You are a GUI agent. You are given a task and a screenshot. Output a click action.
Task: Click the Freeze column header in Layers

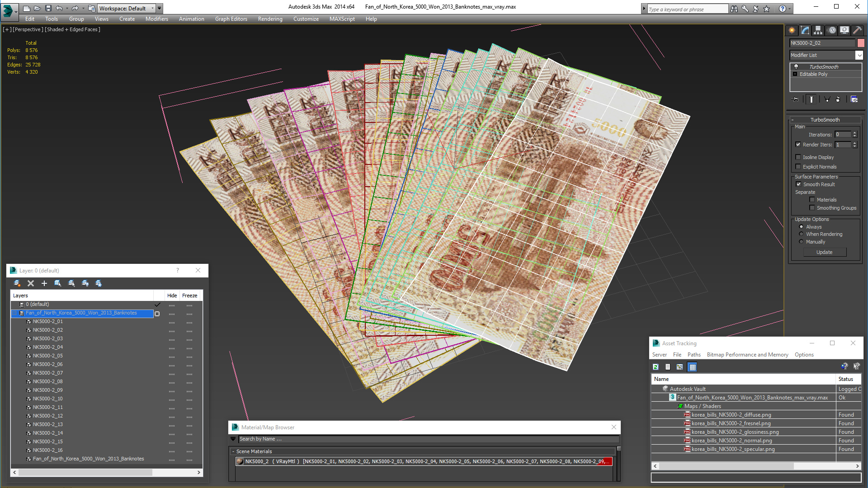tap(190, 296)
